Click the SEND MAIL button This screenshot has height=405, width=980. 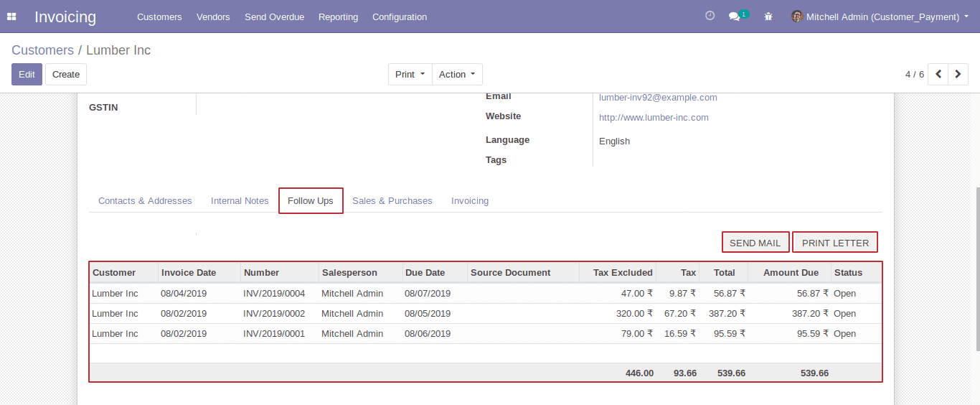click(x=755, y=243)
